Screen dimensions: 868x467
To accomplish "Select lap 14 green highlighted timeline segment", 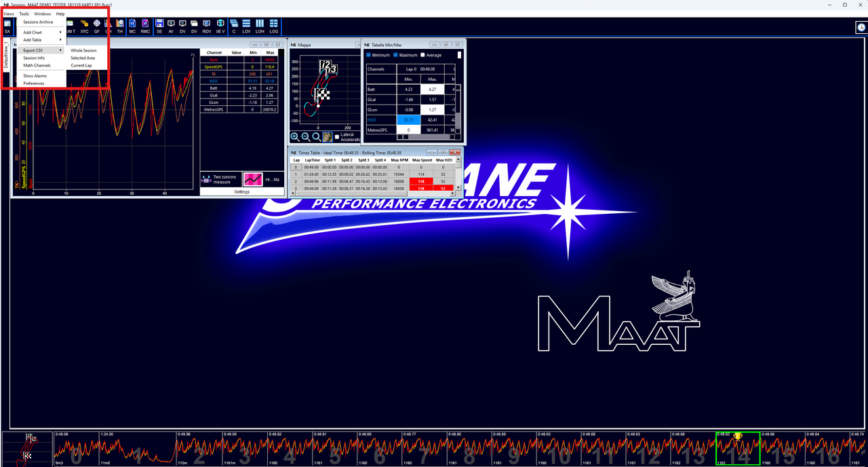I will tap(738, 448).
